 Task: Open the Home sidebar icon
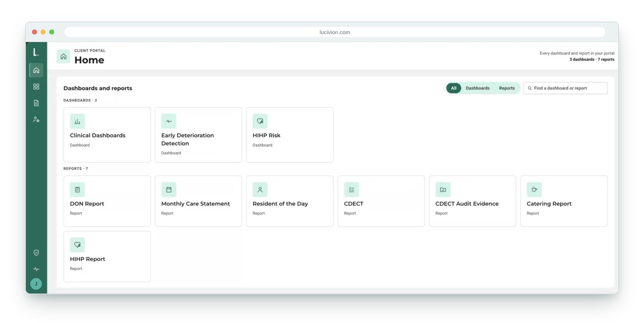36,70
